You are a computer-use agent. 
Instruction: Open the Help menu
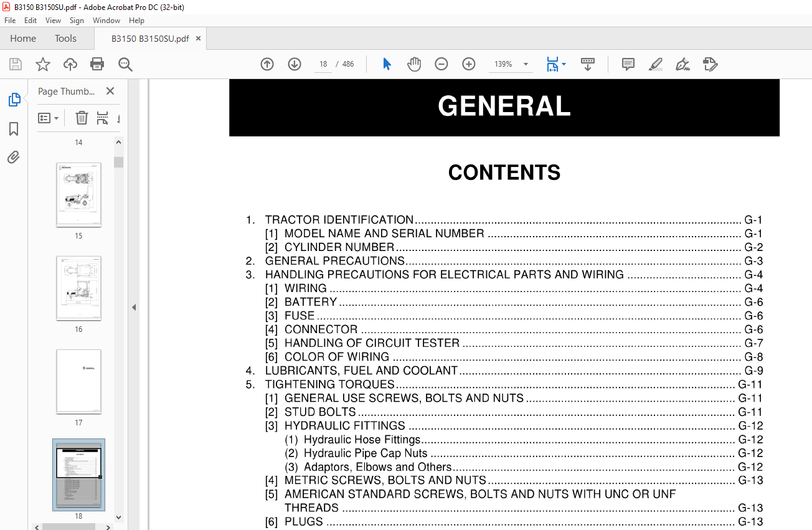136,21
